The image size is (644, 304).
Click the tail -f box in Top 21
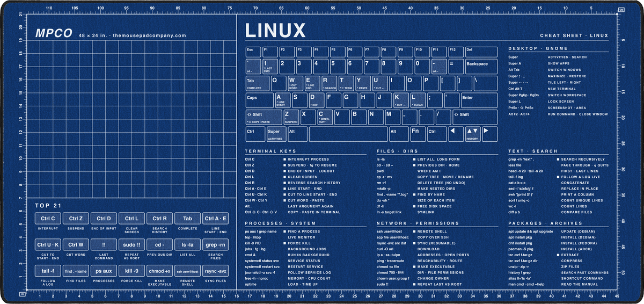(x=48, y=271)
